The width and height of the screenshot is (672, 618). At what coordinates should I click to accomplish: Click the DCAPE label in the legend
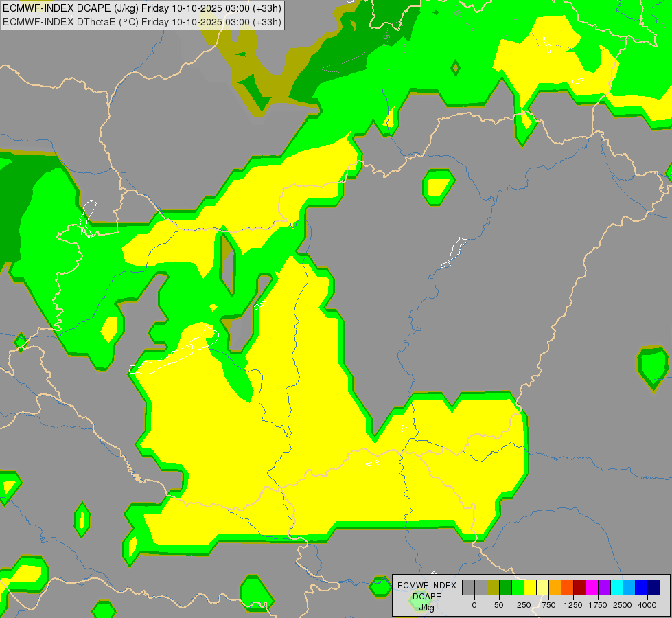click(x=427, y=597)
